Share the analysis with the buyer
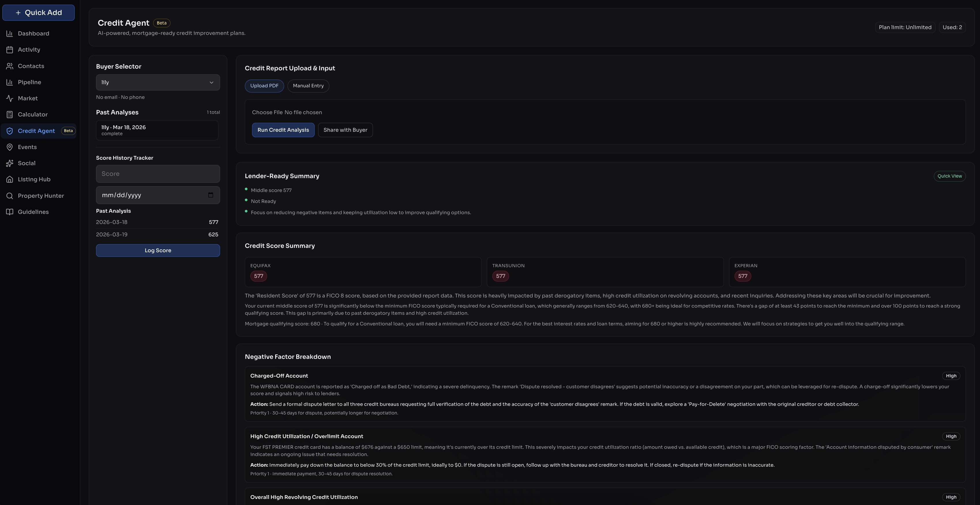Viewport: 980px width, 505px height. click(x=345, y=130)
